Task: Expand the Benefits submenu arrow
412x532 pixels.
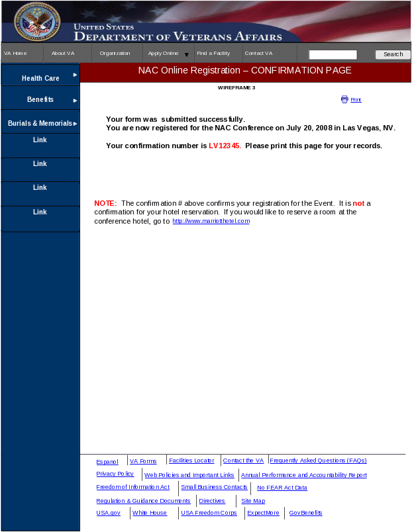Action: click(x=75, y=101)
